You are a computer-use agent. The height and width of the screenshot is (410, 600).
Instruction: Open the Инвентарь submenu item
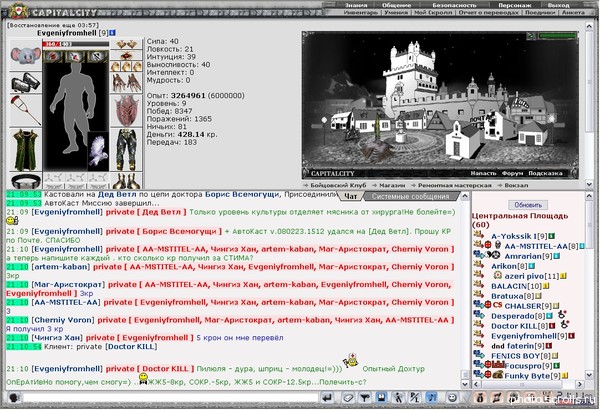[x=360, y=13]
